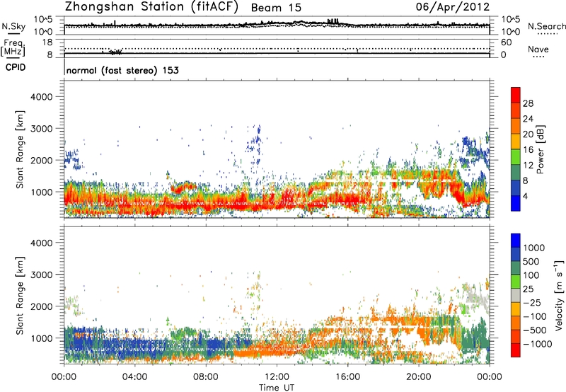Click the '60' Nave axis tick
Image resolution: width=566 pixels, height=392 pixels.
pyautogui.click(x=506, y=42)
